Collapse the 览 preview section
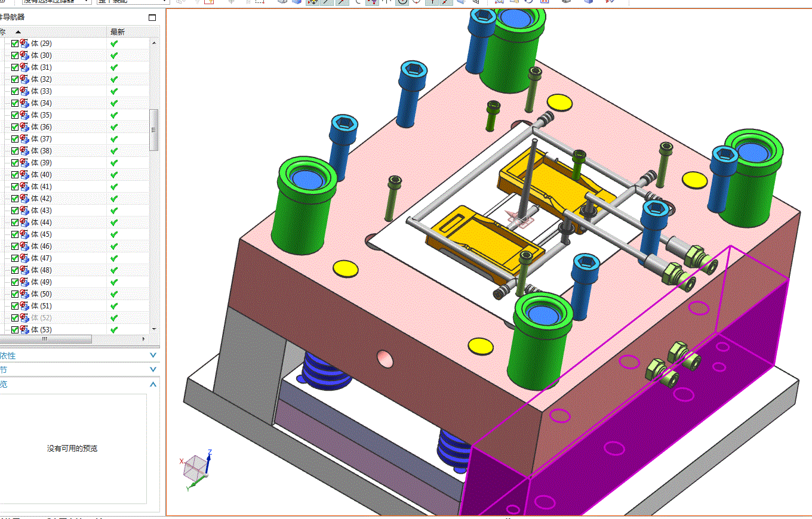 (x=153, y=384)
